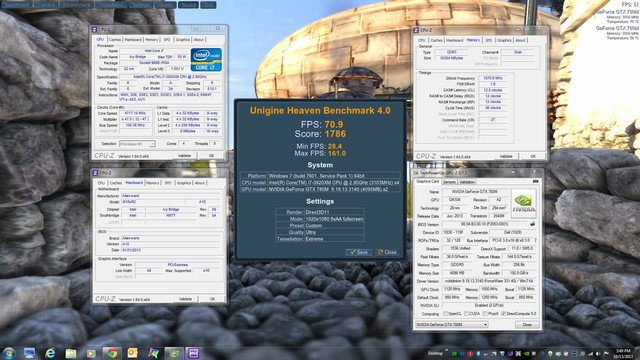
Task: Switch to the Sensors tab in GPU-Z
Action: tap(449, 182)
